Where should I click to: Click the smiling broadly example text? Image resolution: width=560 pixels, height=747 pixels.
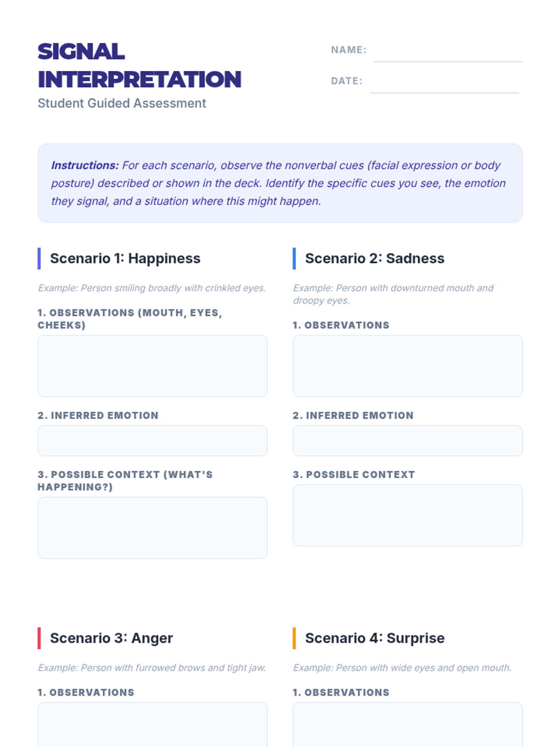tap(152, 288)
